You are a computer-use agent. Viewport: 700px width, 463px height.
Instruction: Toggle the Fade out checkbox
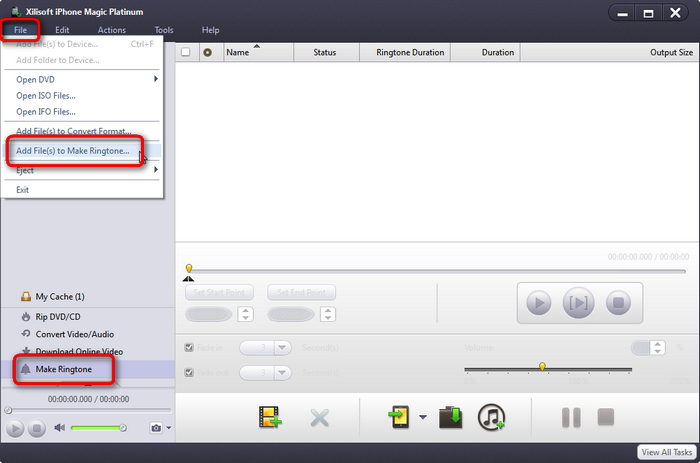[x=190, y=372]
